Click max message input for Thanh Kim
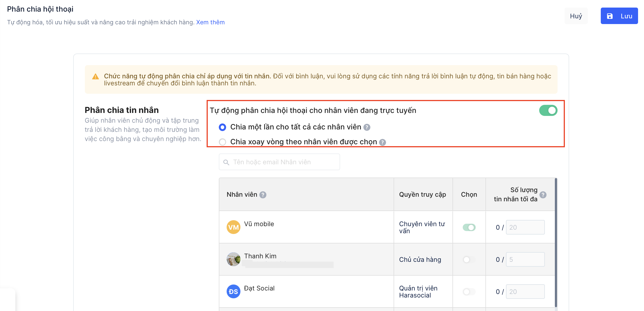 click(x=525, y=259)
